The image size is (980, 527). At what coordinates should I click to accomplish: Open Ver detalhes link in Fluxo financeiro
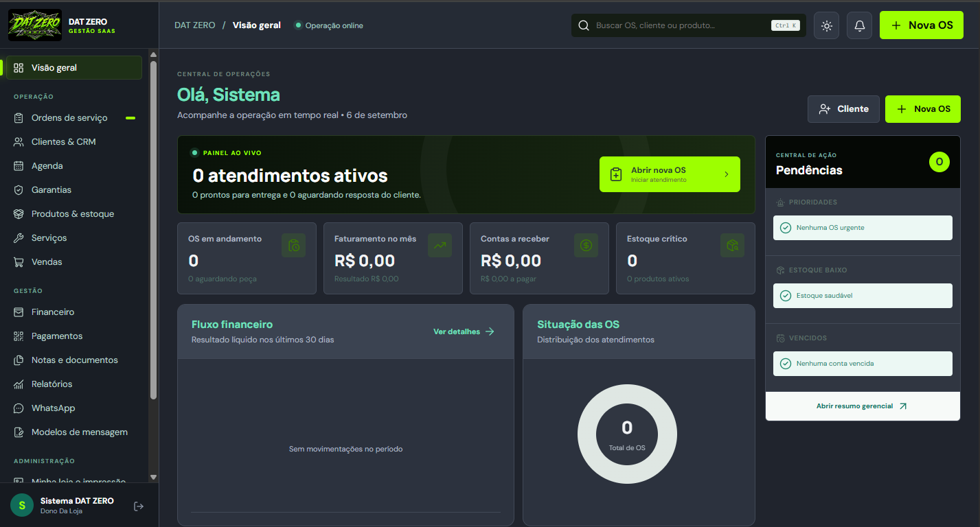(464, 331)
